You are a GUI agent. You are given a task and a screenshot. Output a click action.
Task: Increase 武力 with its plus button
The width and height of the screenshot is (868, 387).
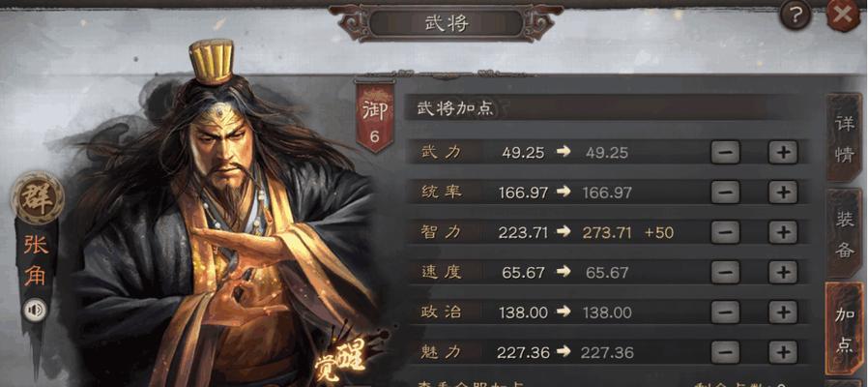pos(783,152)
